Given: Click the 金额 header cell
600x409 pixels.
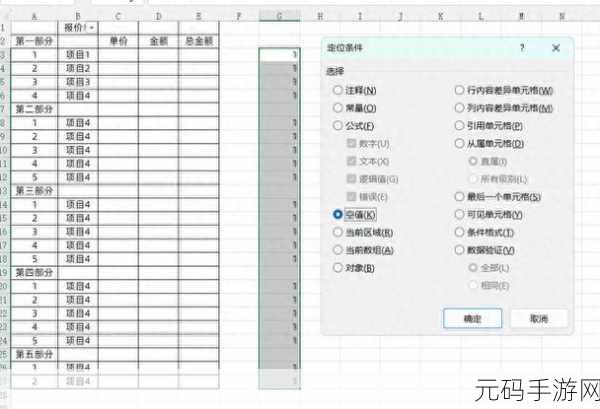Looking at the screenshot, I should (158, 41).
